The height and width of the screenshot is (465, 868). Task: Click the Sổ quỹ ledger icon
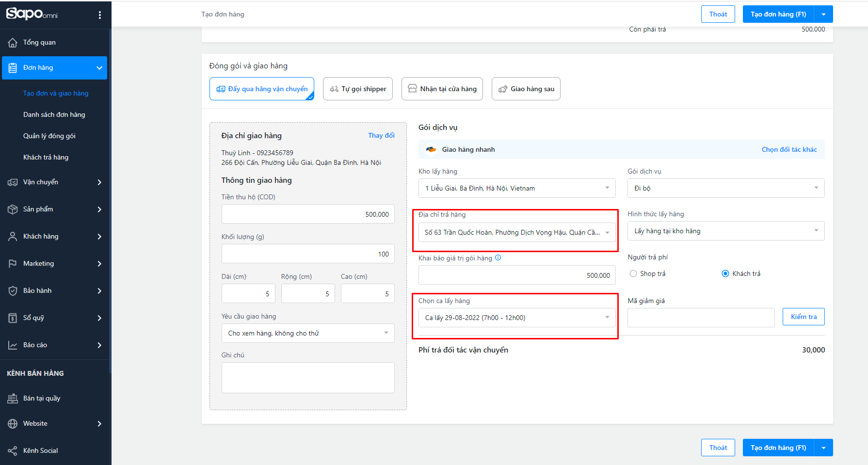[13, 318]
